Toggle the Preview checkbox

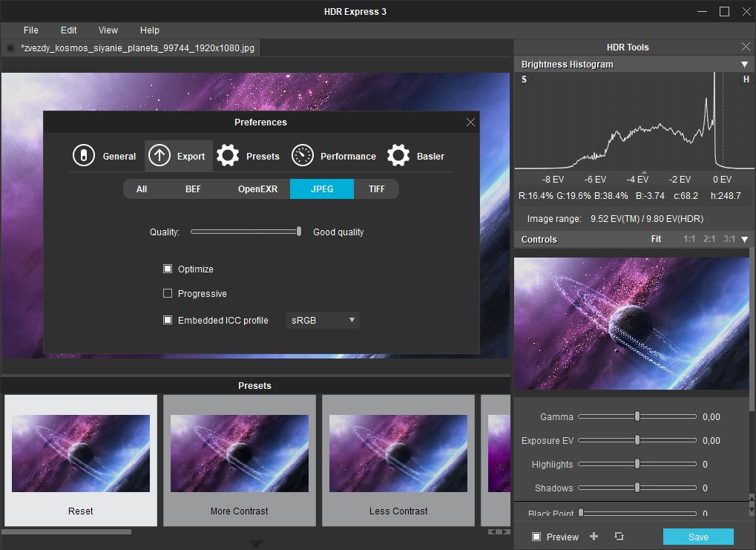[536, 537]
